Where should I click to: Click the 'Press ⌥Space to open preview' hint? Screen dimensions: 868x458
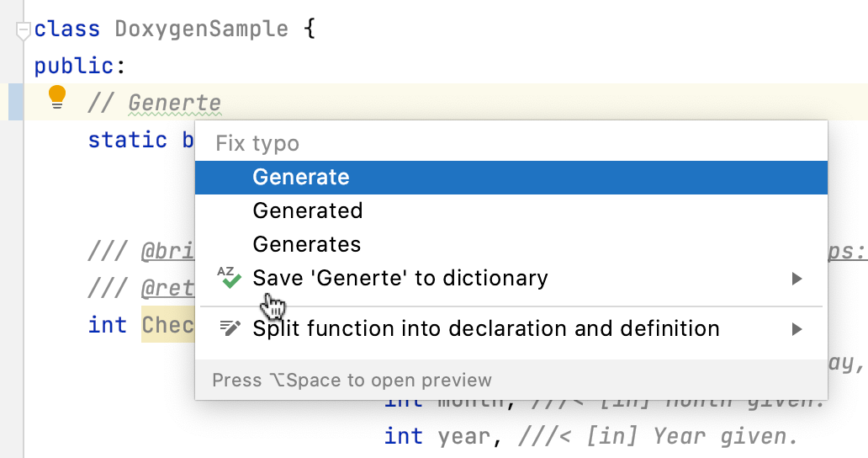click(x=352, y=381)
